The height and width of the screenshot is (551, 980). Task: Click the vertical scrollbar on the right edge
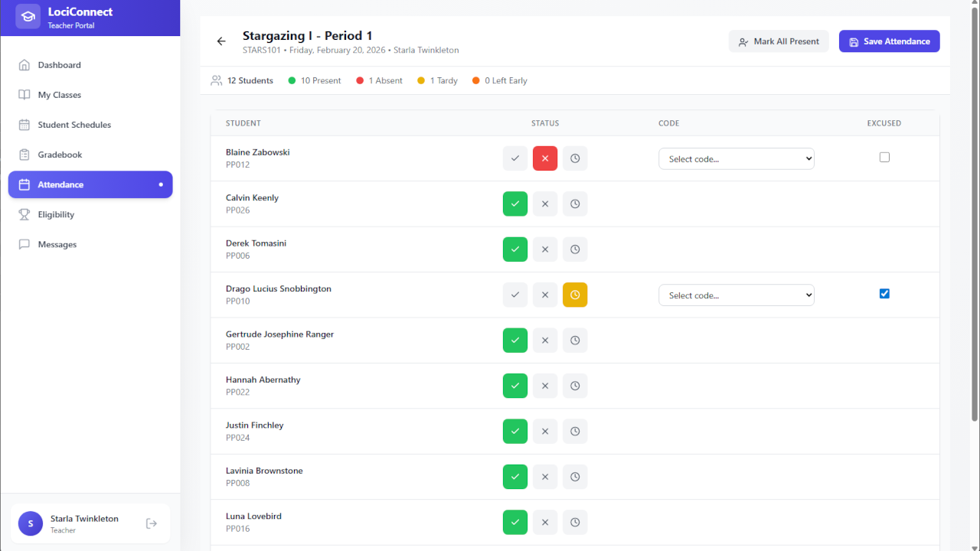click(x=975, y=214)
